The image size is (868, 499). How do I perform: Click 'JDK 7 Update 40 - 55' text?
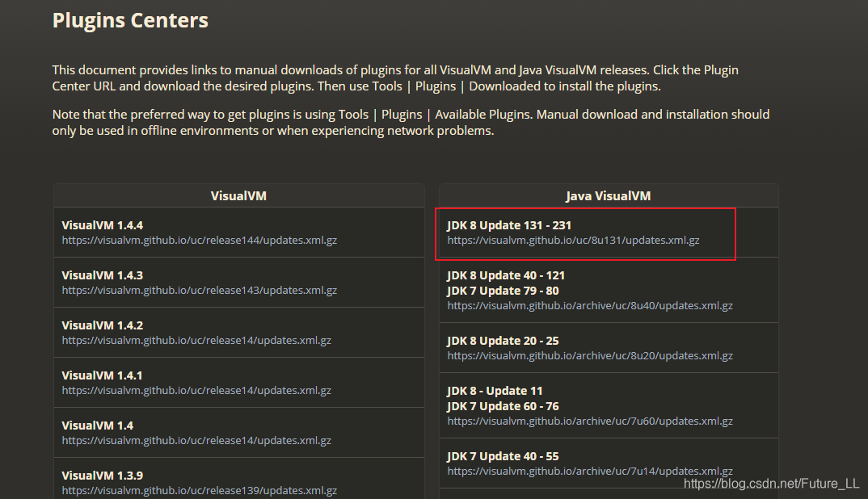coord(504,456)
